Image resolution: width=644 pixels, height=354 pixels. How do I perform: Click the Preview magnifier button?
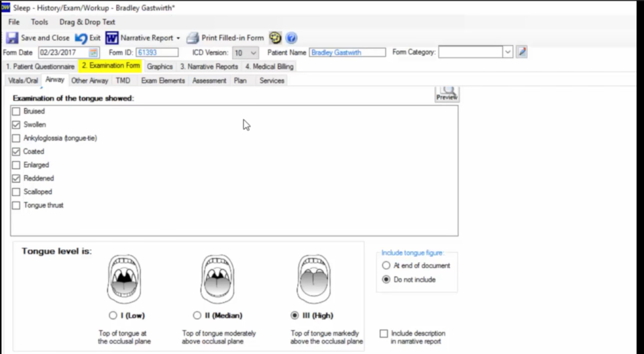click(447, 94)
